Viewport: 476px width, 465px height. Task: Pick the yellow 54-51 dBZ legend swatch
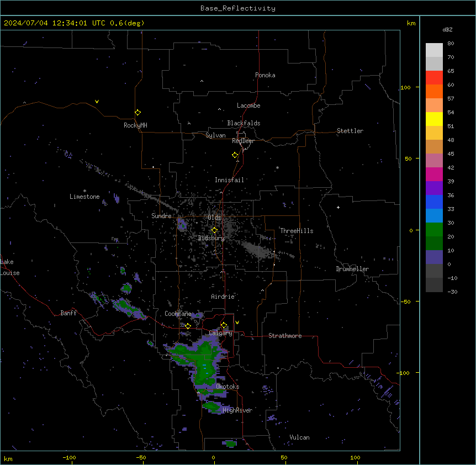(434, 119)
